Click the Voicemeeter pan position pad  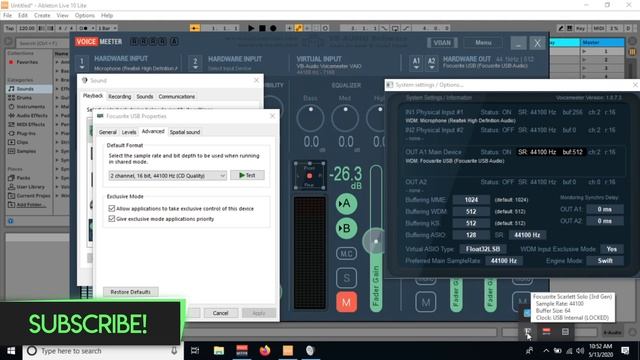coord(309,176)
